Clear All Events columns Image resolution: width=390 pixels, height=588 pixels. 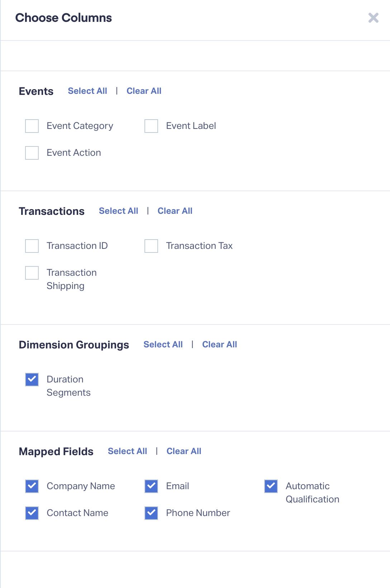144,91
